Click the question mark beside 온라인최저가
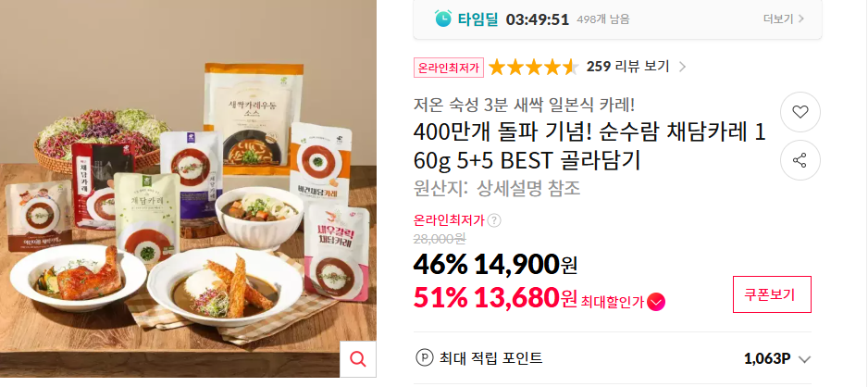This screenshot has height=387, width=868. (x=494, y=220)
